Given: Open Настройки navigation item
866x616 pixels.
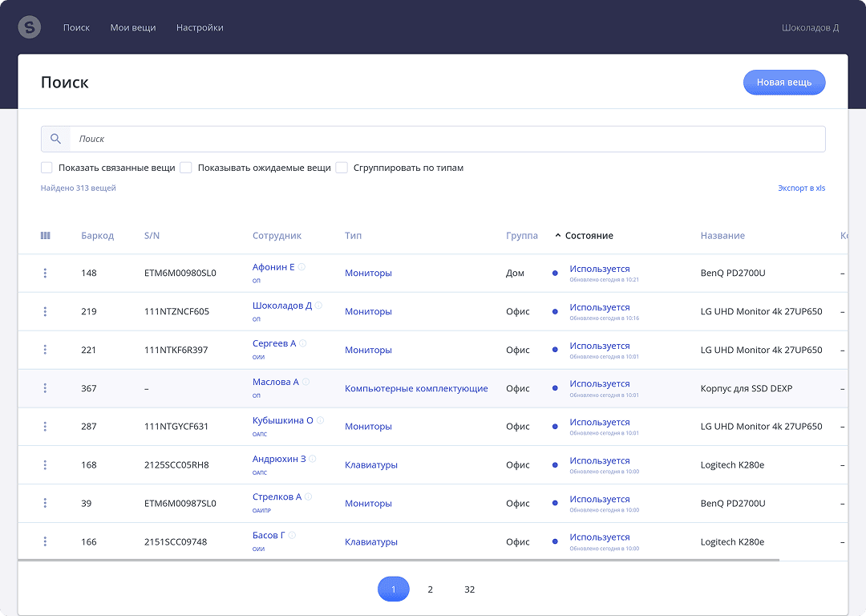Looking at the screenshot, I should point(200,27).
